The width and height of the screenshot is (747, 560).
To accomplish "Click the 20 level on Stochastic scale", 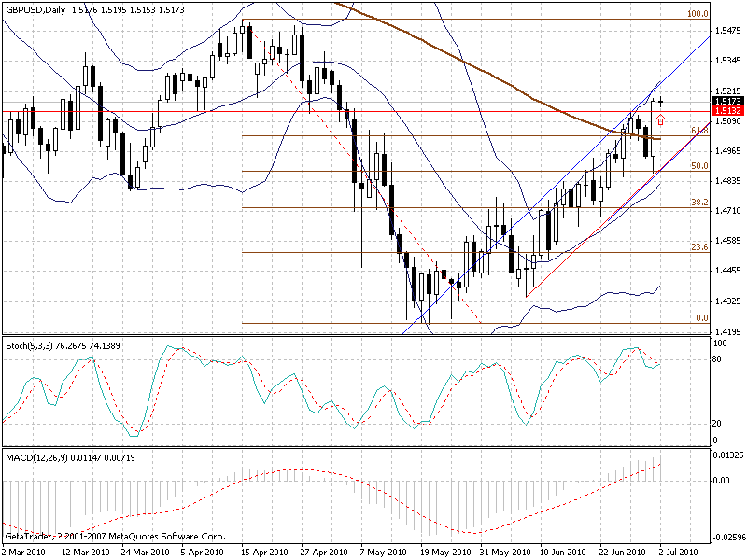I will (x=718, y=424).
